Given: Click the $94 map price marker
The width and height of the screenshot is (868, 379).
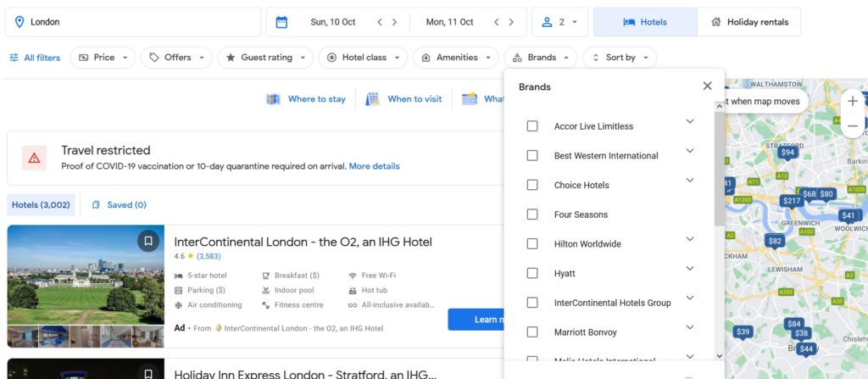Looking at the screenshot, I should tap(787, 153).
